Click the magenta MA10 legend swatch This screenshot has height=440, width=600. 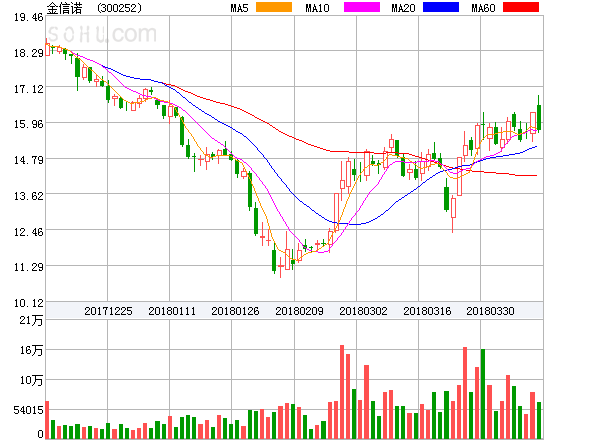point(362,7)
